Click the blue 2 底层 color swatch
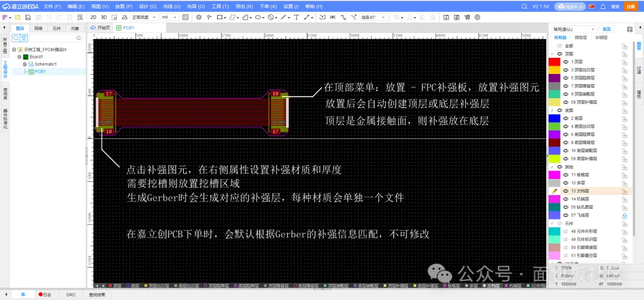This screenshot has width=644, height=300. tap(555, 118)
